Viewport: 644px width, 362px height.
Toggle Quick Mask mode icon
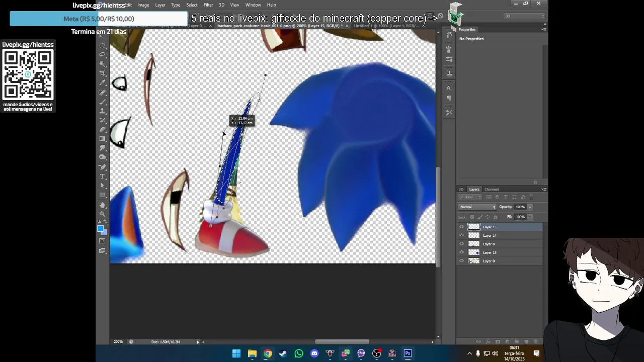click(103, 241)
